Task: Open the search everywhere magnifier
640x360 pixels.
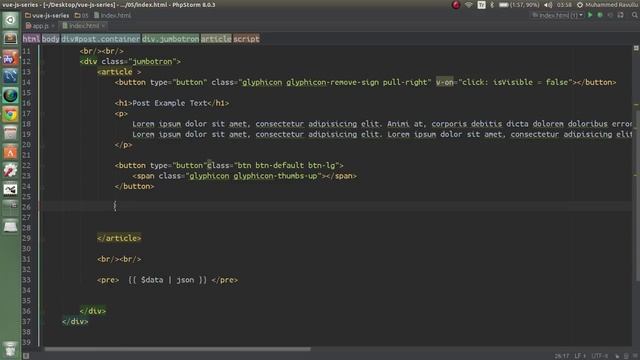Action: 635,16
